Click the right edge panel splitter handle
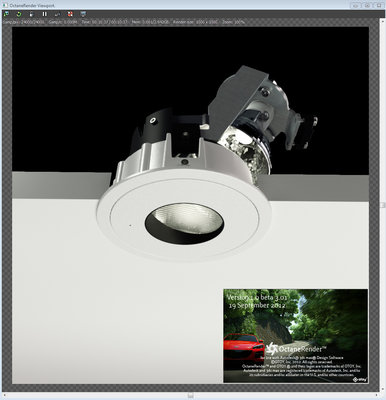The image size is (386, 400). pyautogui.click(x=384, y=204)
